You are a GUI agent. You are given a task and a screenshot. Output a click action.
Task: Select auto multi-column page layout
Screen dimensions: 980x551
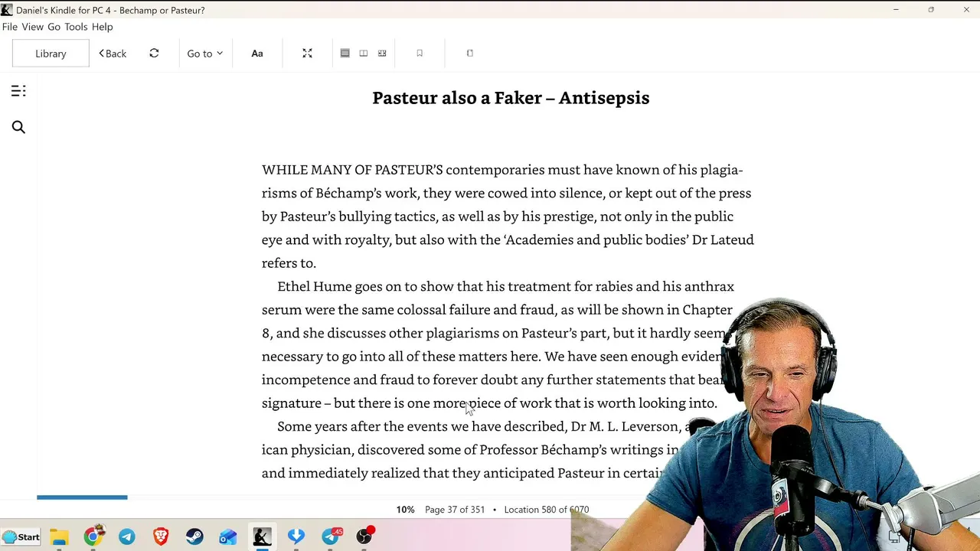(x=382, y=53)
